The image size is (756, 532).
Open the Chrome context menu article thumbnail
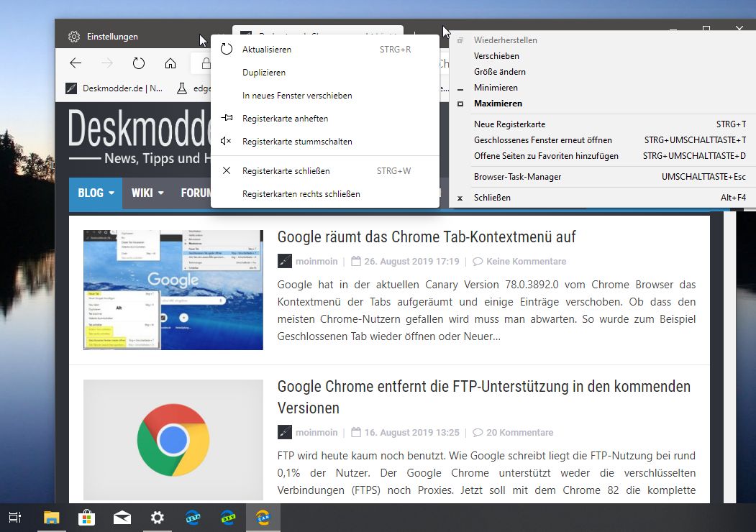(173, 290)
